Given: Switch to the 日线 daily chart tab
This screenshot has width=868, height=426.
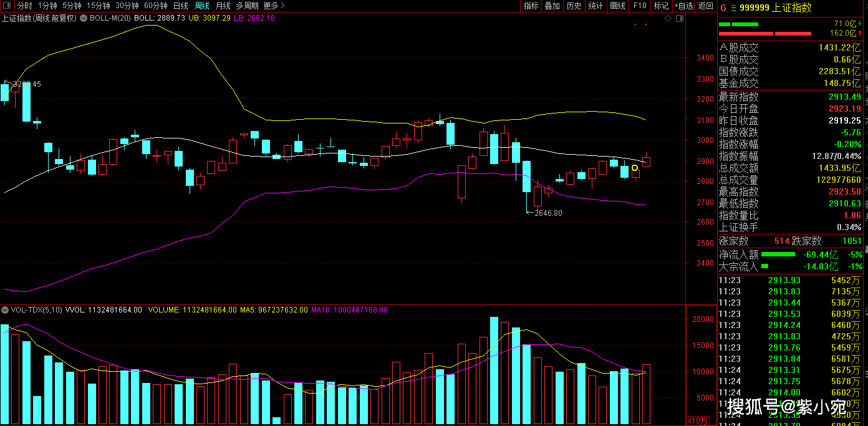Looking at the screenshot, I should [180, 6].
